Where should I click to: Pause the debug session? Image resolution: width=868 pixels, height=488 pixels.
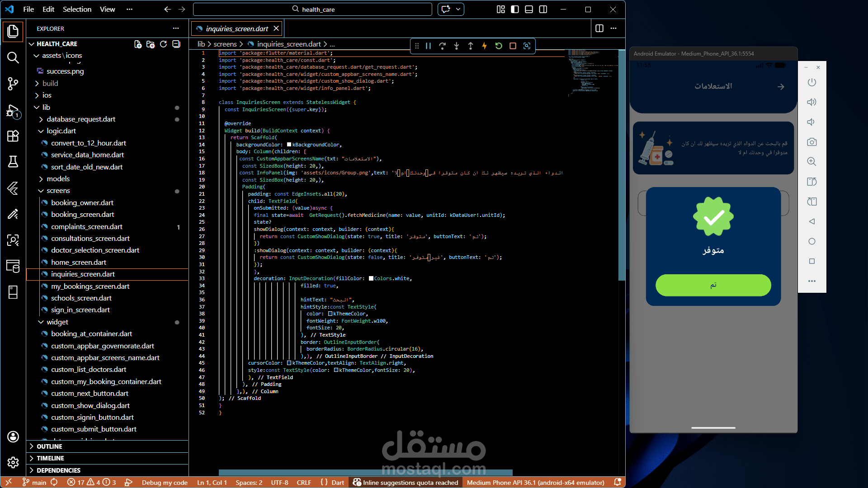coord(428,46)
